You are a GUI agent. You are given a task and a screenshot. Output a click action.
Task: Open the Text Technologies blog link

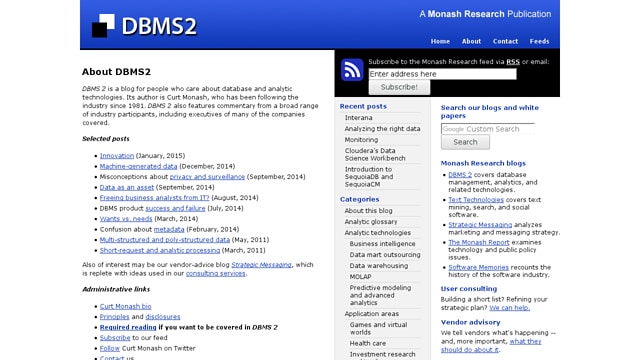tap(476, 200)
